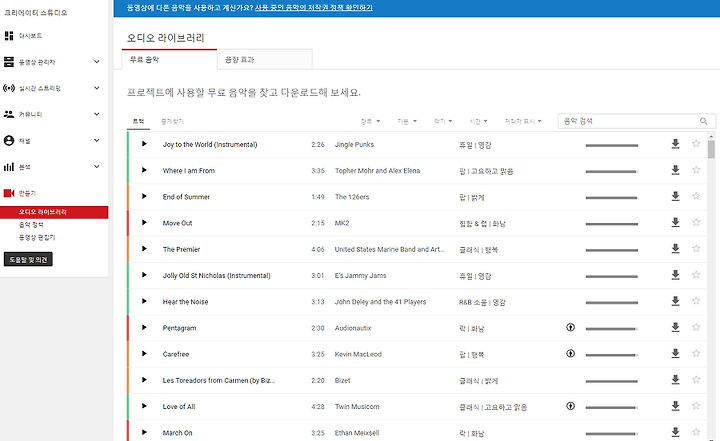The height and width of the screenshot is (441, 720).
Task: Play the End of Summer track
Action: [144, 196]
